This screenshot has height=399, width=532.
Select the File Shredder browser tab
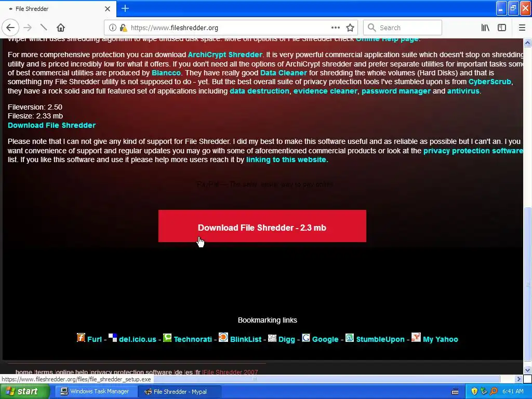58,9
